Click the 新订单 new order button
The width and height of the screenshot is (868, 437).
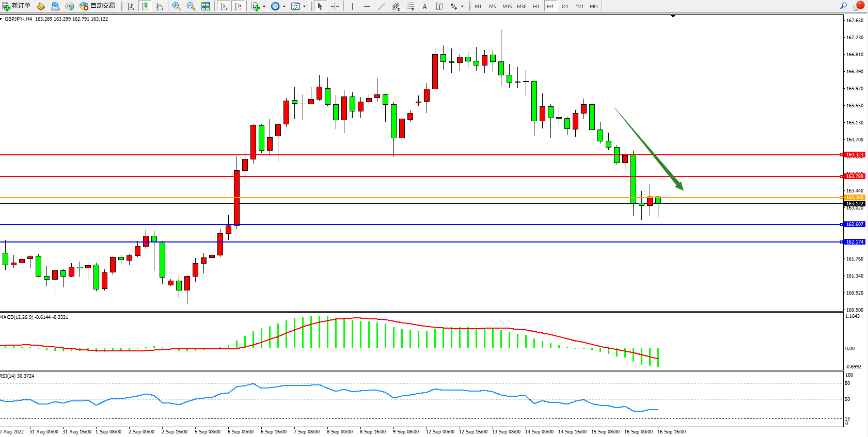(17, 6)
